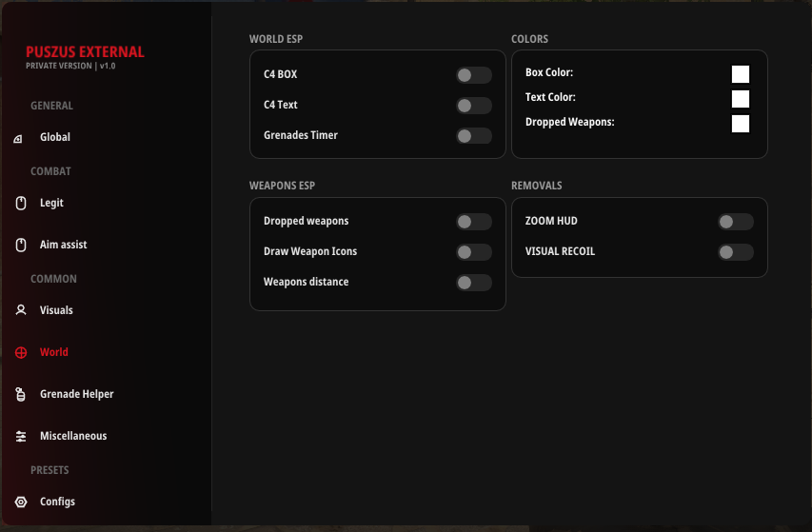Select the Legit mouse icon

pos(21,203)
